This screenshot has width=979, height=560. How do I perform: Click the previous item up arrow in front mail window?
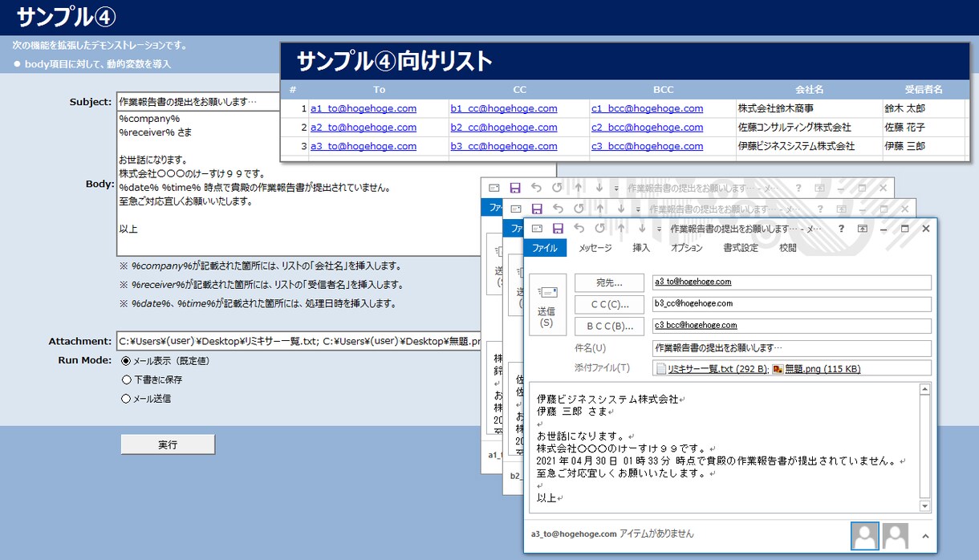pos(621,229)
